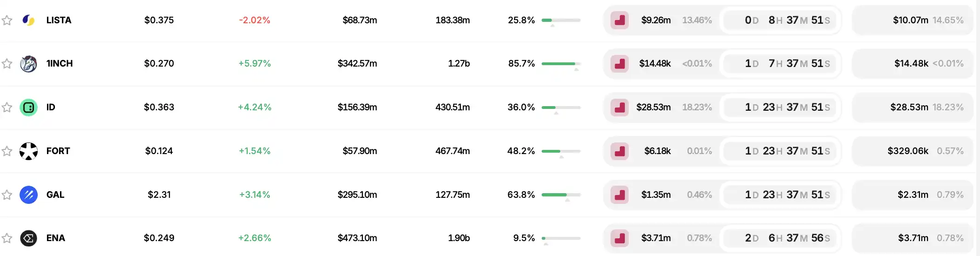Open the ENA token name link

(x=56, y=238)
